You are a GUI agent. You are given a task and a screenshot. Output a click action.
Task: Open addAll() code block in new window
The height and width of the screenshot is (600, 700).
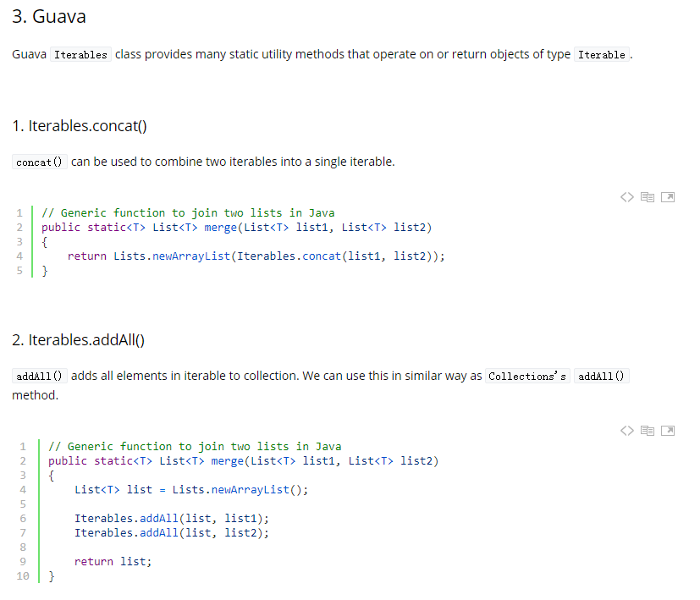[x=668, y=431]
